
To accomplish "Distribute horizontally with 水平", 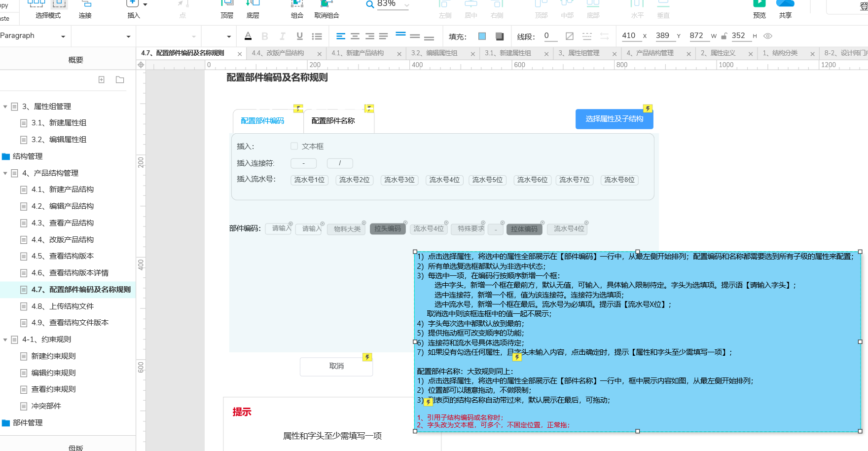I will 637,9.
